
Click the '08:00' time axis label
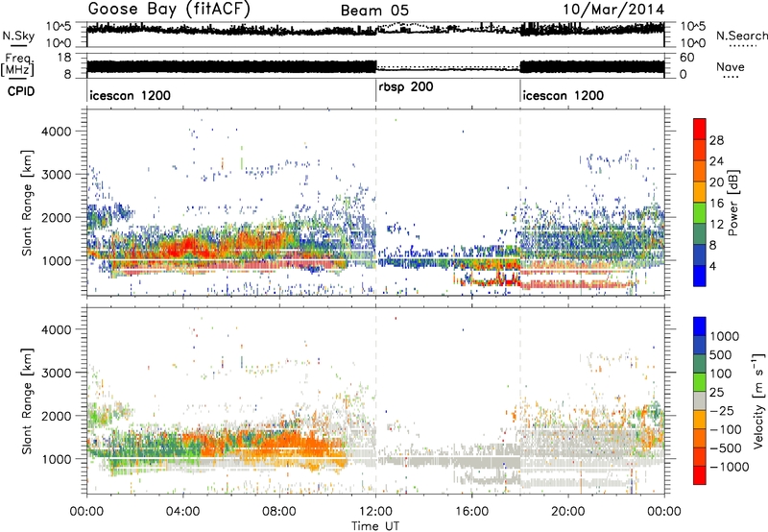278,512
